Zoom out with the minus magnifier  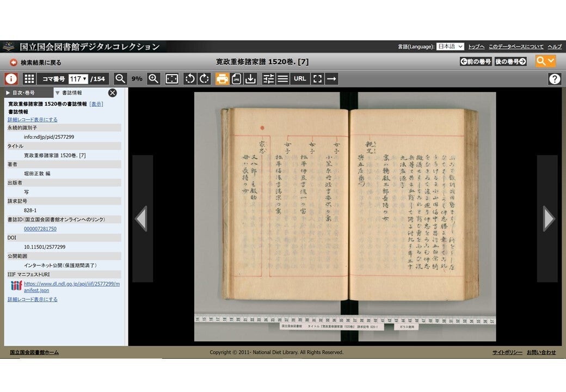point(120,79)
